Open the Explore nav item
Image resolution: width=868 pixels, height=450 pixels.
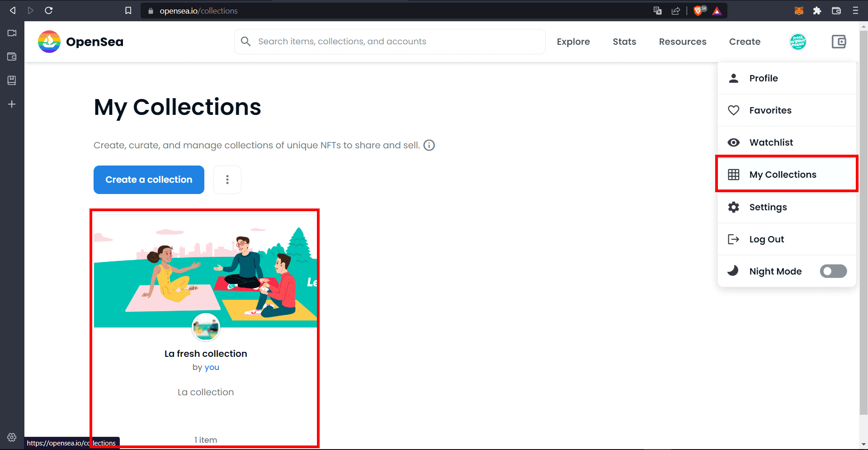tap(573, 42)
